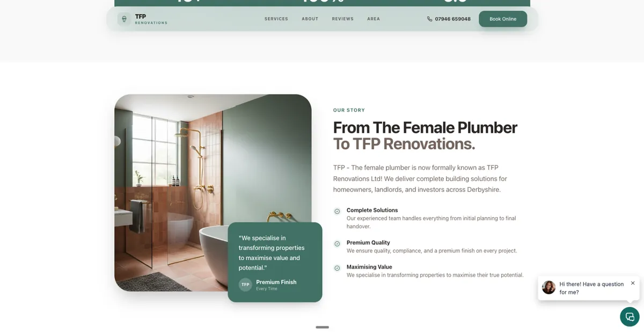The image size is (644, 332).
Task: Click the chat agent avatar photo
Action: click(x=548, y=287)
